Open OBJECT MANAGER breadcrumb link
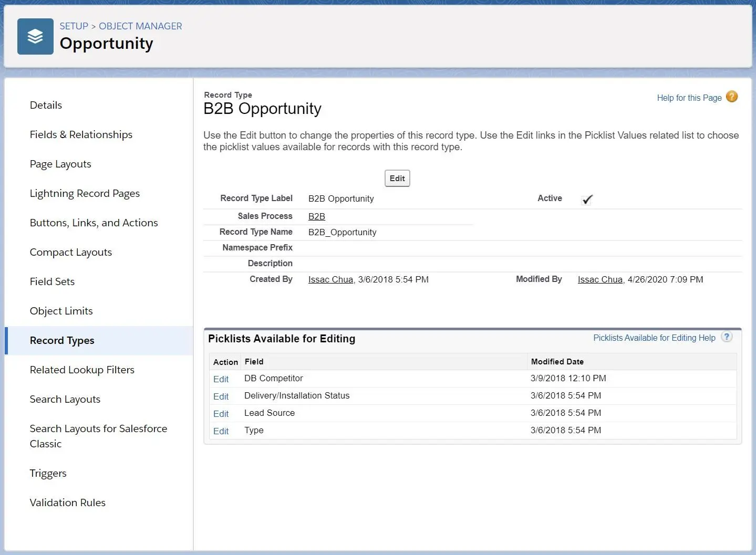This screenshot has height=555, width=756. click(x=140, y=26)
